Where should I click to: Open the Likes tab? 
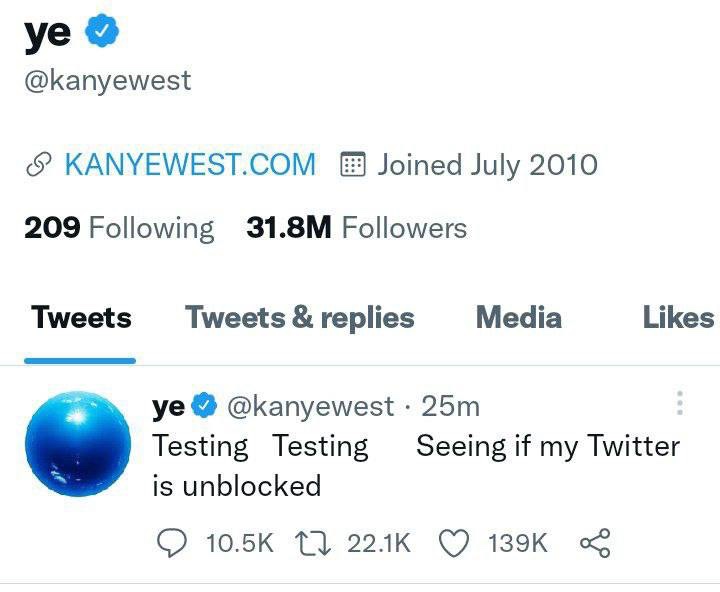(678, 317)
